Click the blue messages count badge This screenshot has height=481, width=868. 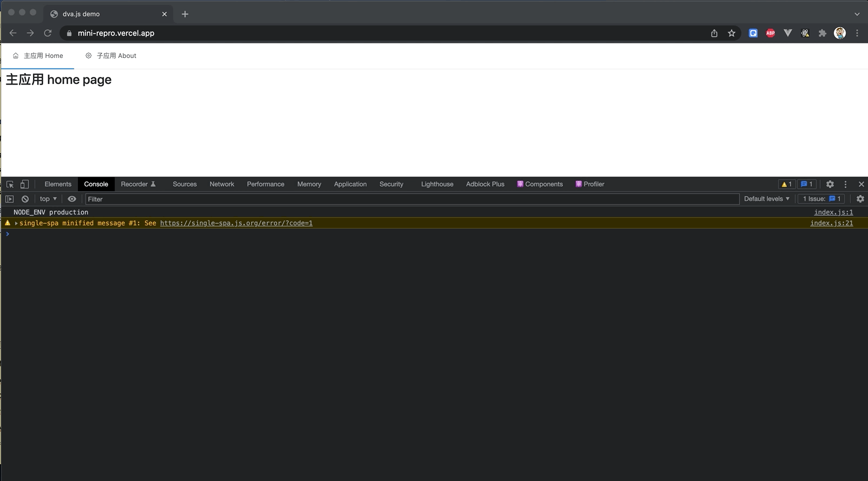coord(807,184)
